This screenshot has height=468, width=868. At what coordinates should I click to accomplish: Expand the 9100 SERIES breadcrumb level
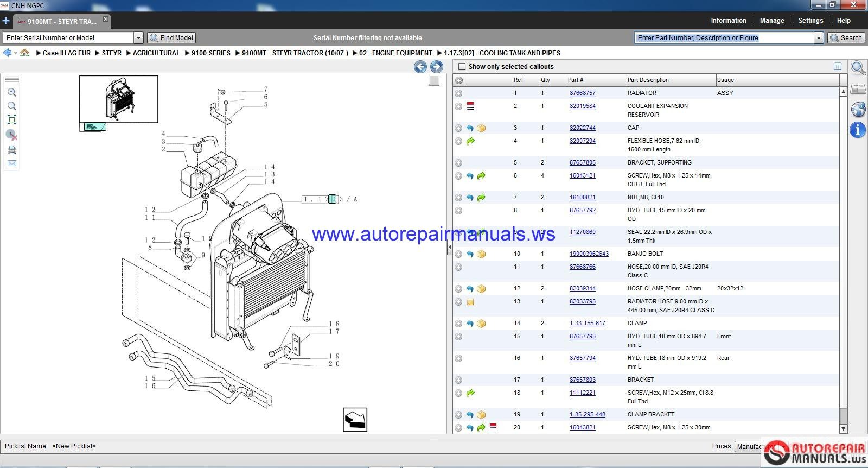coord(187,53)
